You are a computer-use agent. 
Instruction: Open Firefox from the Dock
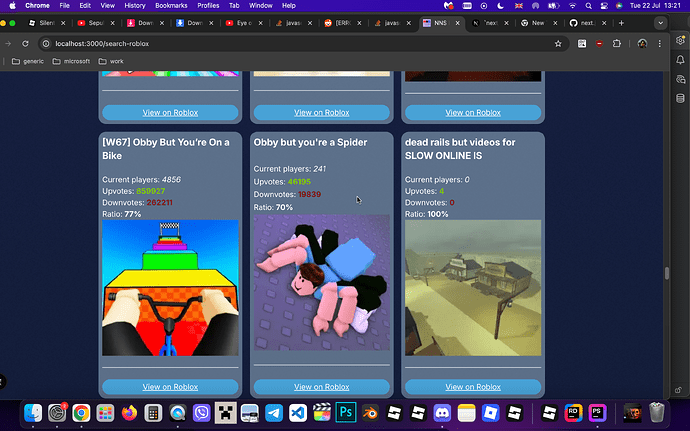coord(129,413)
